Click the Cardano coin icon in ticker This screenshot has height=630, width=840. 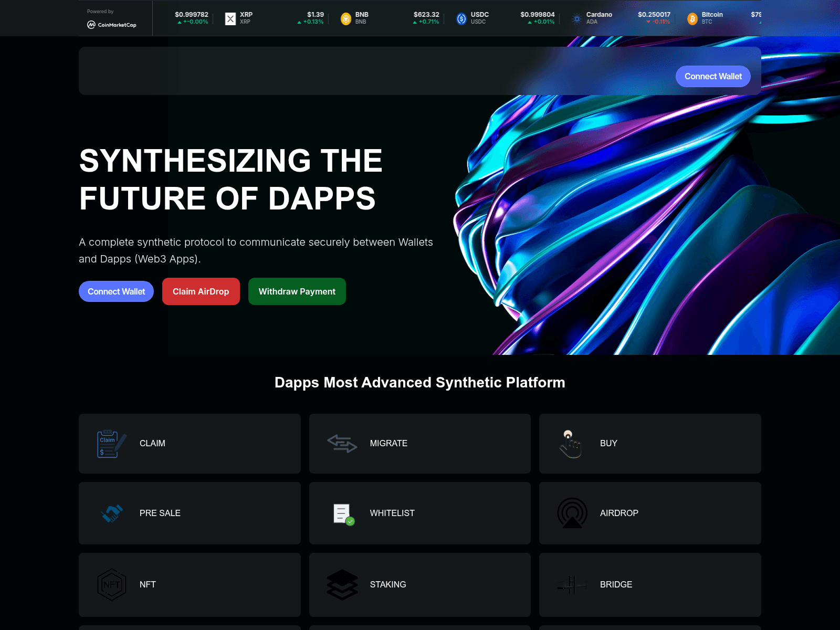tap(577, 19)
